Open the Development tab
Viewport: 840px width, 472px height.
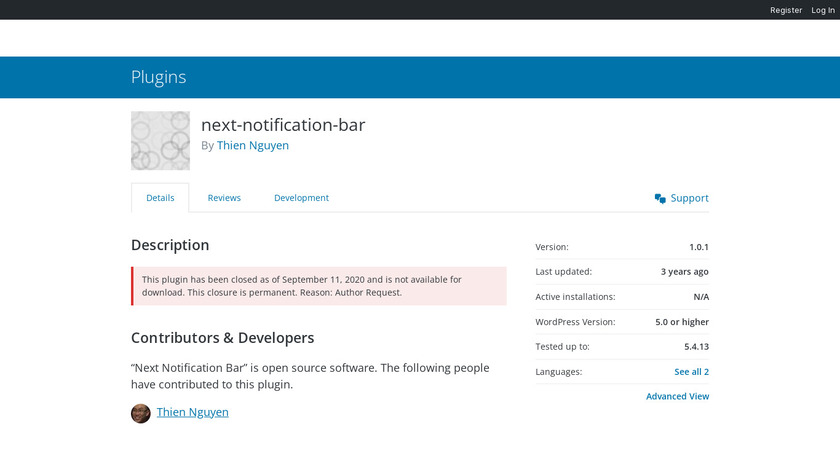(x=301, y=198)
